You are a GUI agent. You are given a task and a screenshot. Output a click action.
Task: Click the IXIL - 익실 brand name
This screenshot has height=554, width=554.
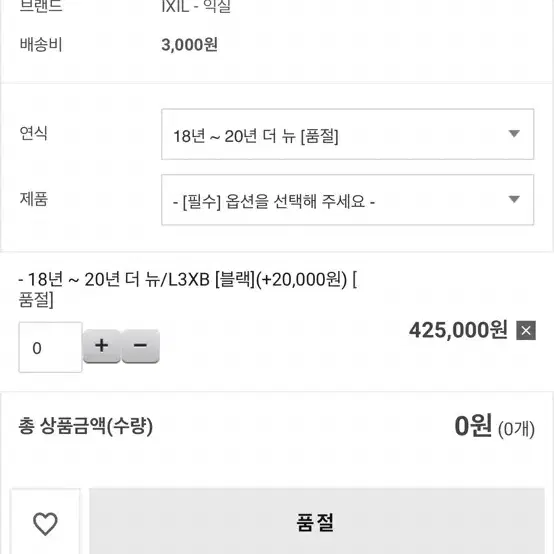coord(196,6)
